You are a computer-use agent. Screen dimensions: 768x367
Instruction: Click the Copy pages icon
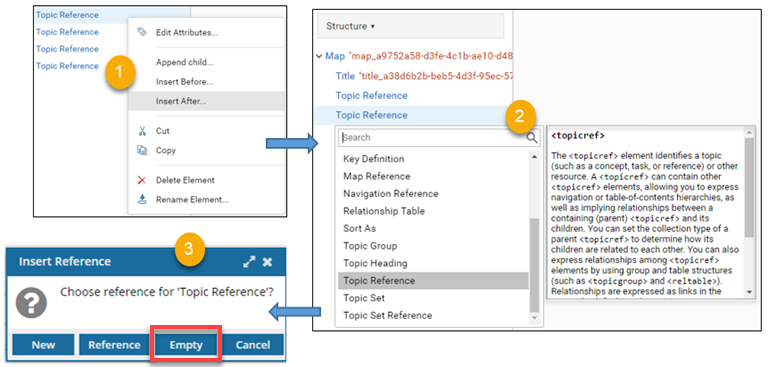tap(142, 150)
